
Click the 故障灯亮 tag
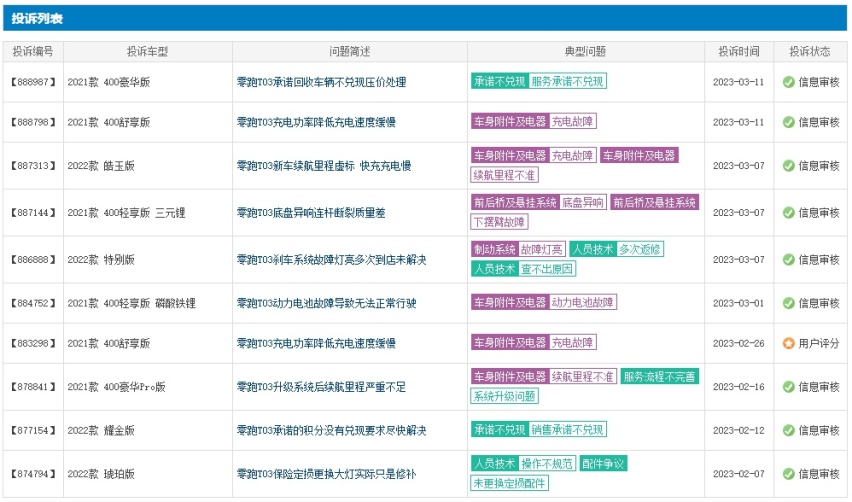[542, 249]
